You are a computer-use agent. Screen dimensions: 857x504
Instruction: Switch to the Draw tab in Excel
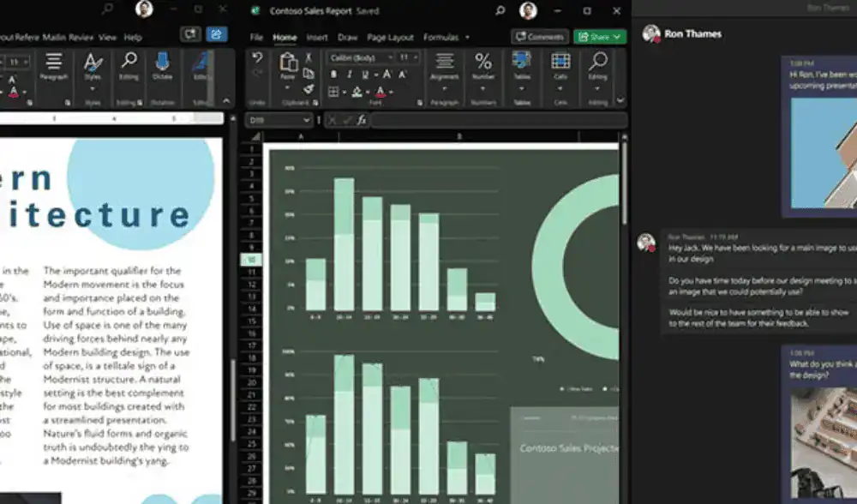[x=348, y=37]
